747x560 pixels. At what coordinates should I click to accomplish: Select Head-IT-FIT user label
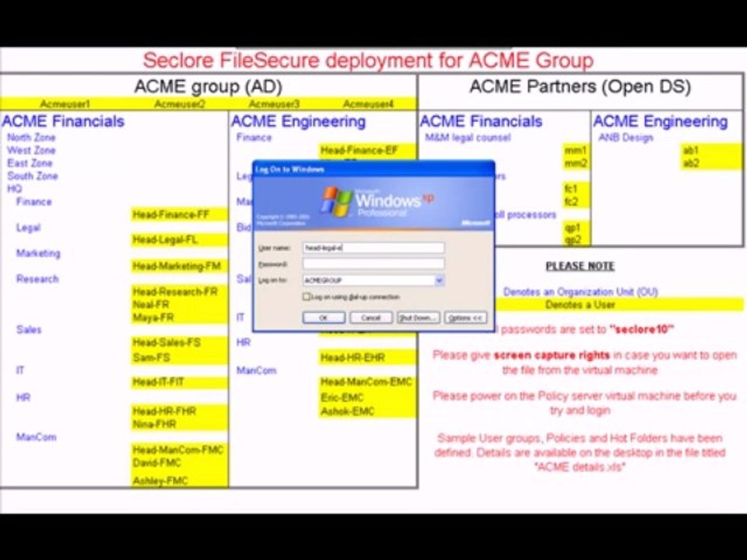pos(158,382)
